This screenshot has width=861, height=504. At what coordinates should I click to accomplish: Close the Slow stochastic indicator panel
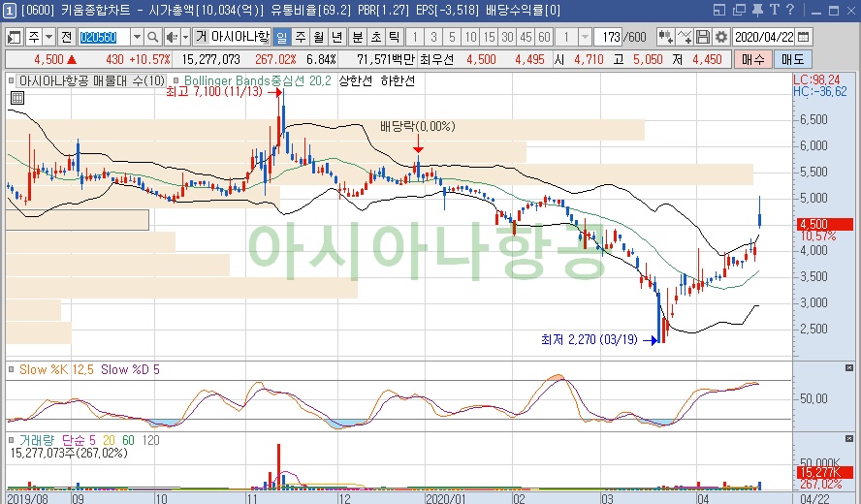pyautogui.click(x=849, y=368)
